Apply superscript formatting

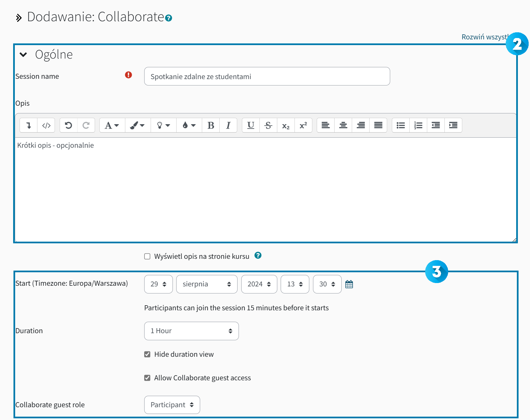303,125
